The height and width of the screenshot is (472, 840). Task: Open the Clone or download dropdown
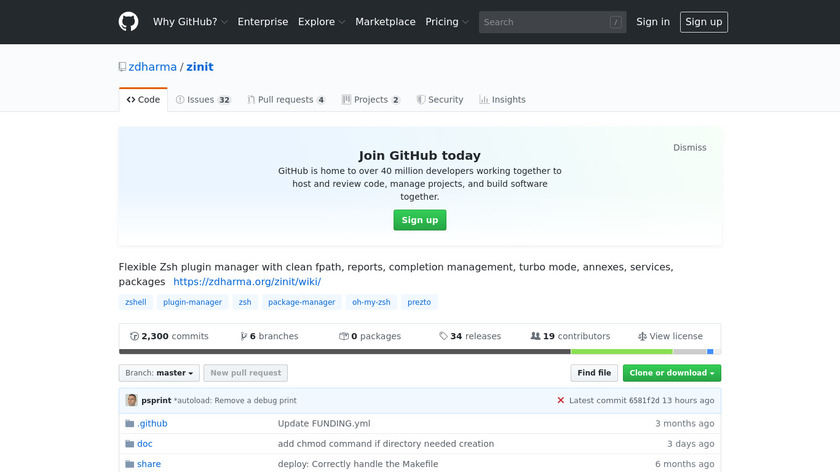672,373
